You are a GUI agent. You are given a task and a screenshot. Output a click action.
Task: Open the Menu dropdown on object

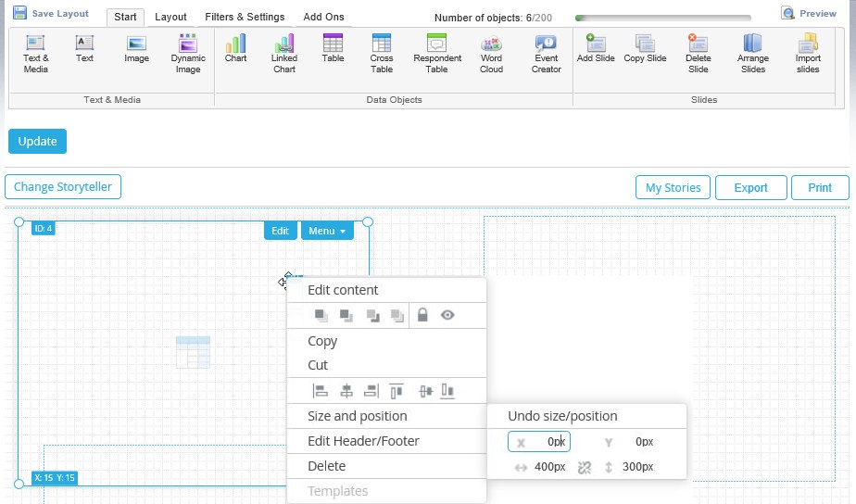pyautogui.click(x=327, y=231)
